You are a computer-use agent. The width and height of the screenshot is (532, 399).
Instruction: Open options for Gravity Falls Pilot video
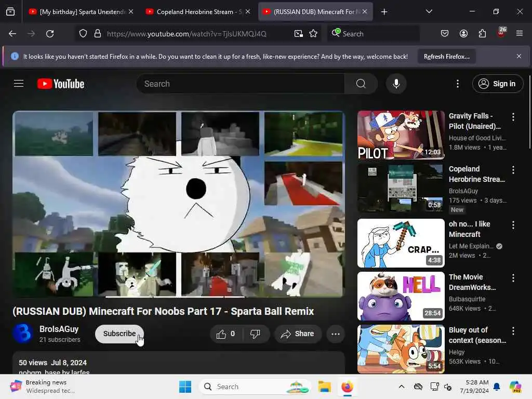[513, 117]
